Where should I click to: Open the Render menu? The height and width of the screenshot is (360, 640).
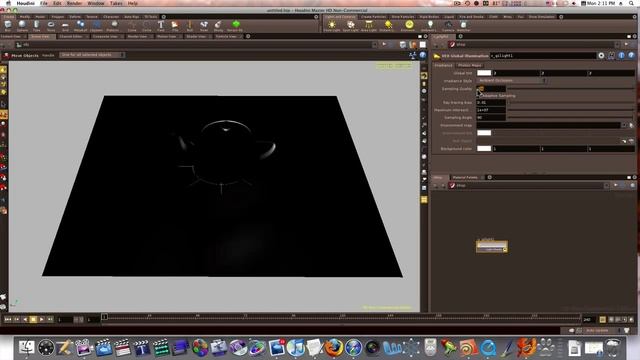[x=74, y=3]
